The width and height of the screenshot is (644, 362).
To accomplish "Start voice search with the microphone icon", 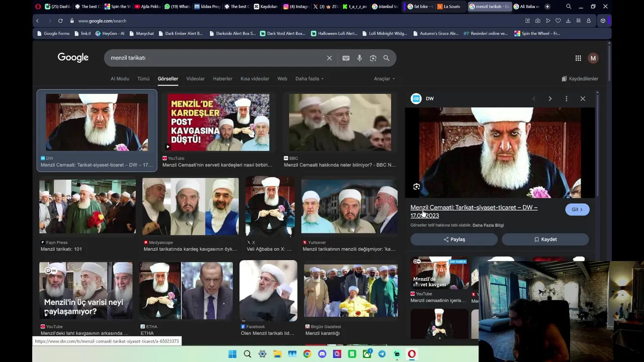I will (359, 58).
